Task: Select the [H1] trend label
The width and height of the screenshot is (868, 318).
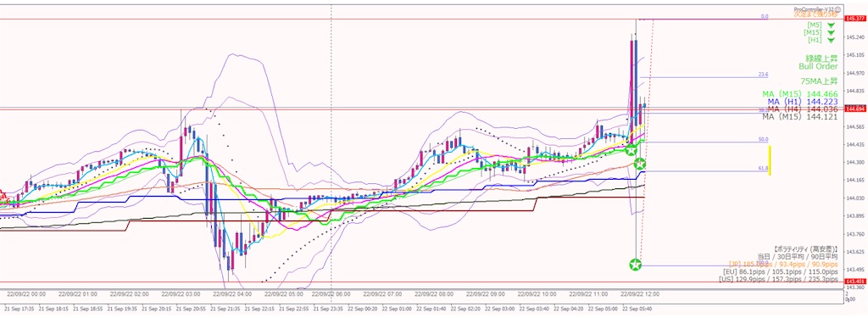Action: pos(815,40)
